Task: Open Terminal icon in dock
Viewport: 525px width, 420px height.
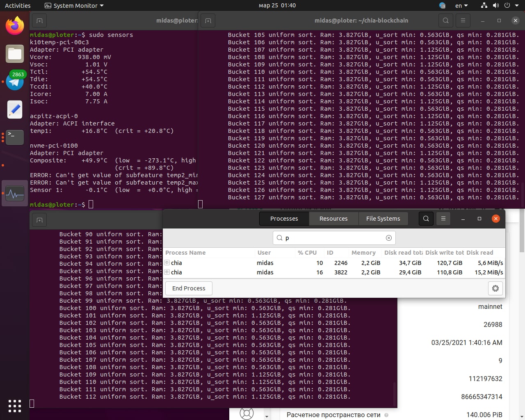Action: pyautogui.click(x=15, y=137)
